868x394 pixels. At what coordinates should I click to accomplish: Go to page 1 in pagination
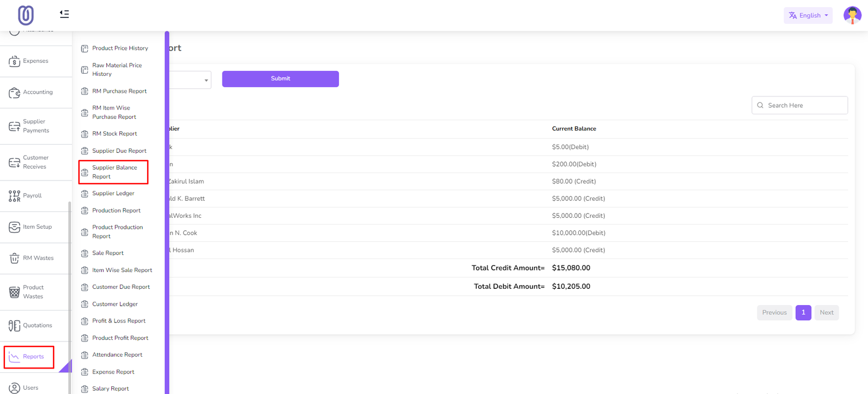point(803,313)
